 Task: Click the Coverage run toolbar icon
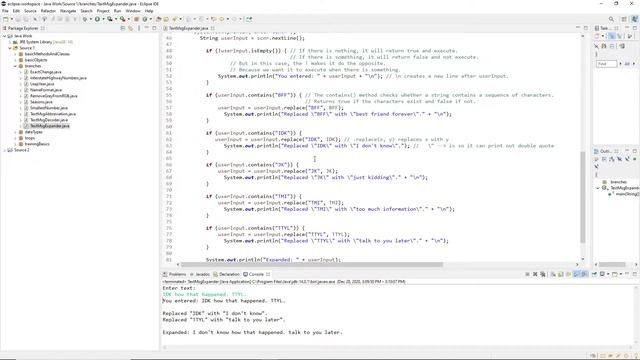point(109,19)
